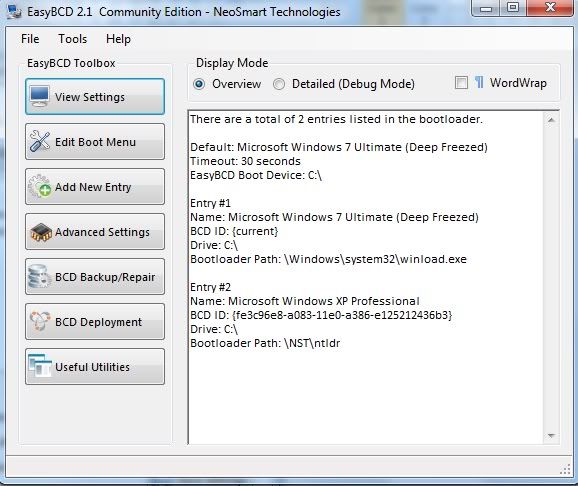The width and height of the screenshot is (578, 486).
Task: Click the blue pilcrow WordWrap icon
Action: click(x=479, y=82)
